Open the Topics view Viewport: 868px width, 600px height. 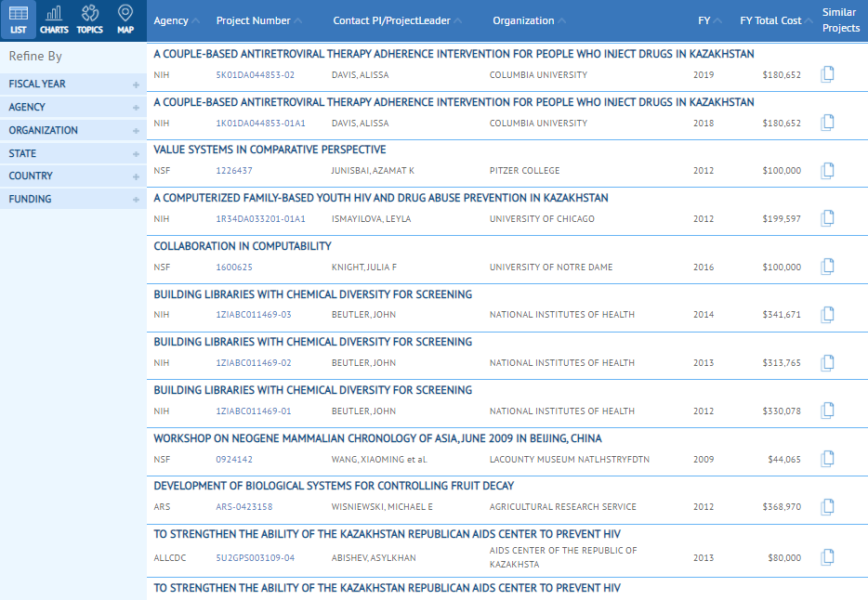coord(89,20)
